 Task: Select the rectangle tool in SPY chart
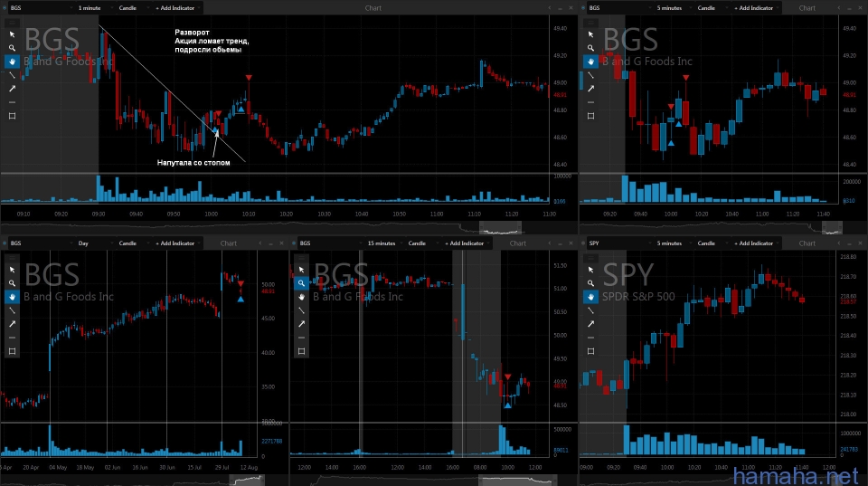(590, 351)
